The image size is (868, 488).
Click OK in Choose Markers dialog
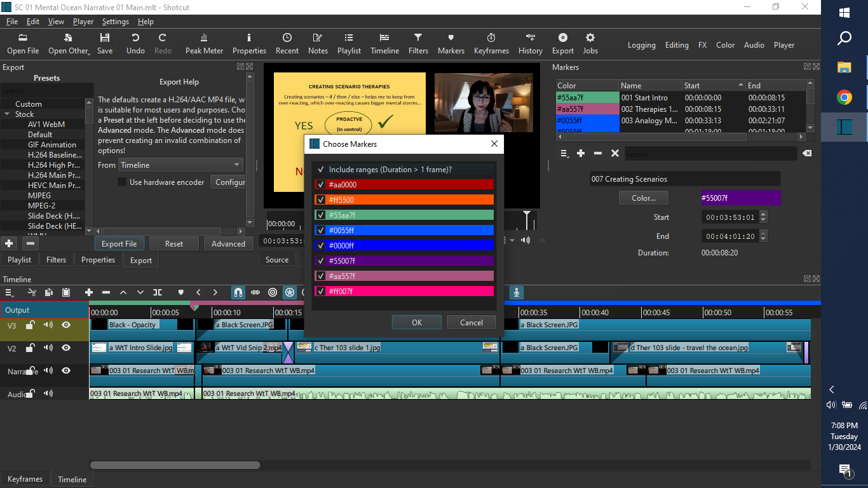coord(416,323)
